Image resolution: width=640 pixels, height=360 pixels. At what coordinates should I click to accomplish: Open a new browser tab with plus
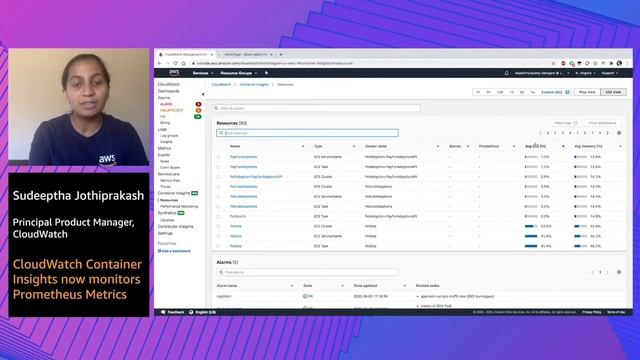coord(281,54)
